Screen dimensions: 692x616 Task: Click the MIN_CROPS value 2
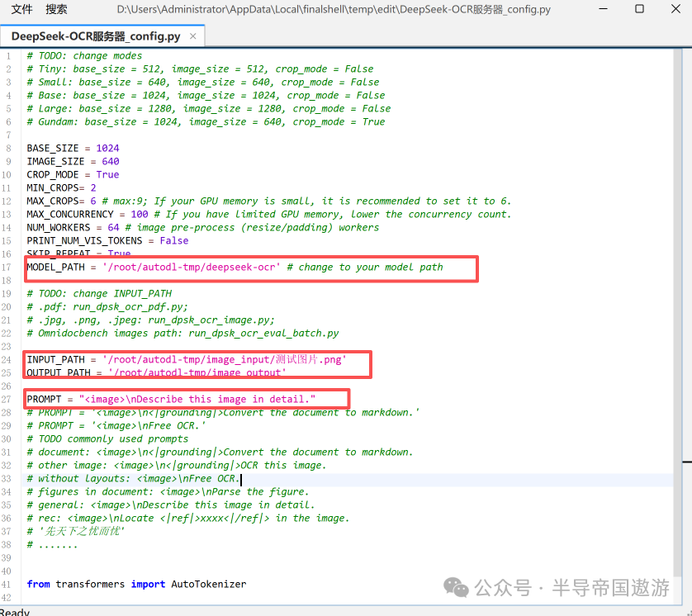93,188
